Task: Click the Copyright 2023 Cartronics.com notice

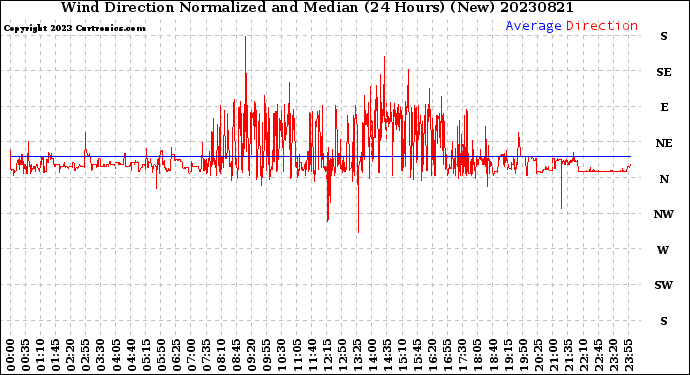Action: [x=74, y=28]
